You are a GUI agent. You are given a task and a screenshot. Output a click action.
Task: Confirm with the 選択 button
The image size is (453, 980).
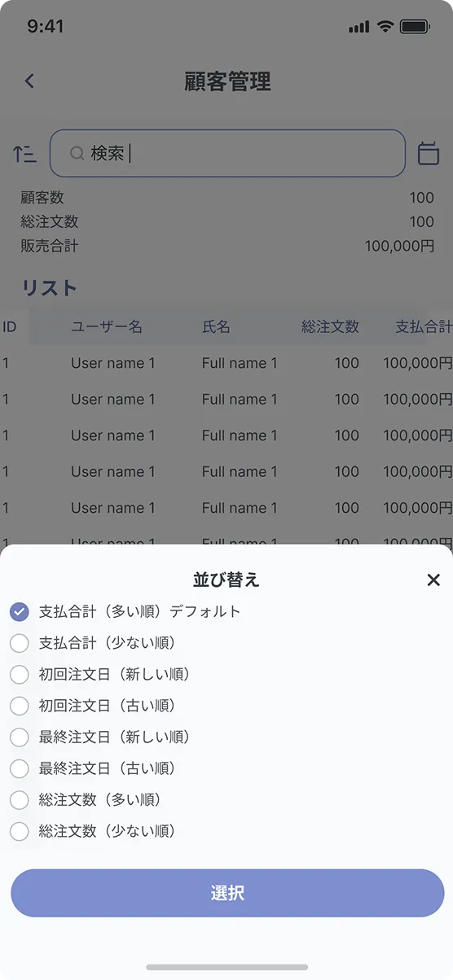point(227,893)
